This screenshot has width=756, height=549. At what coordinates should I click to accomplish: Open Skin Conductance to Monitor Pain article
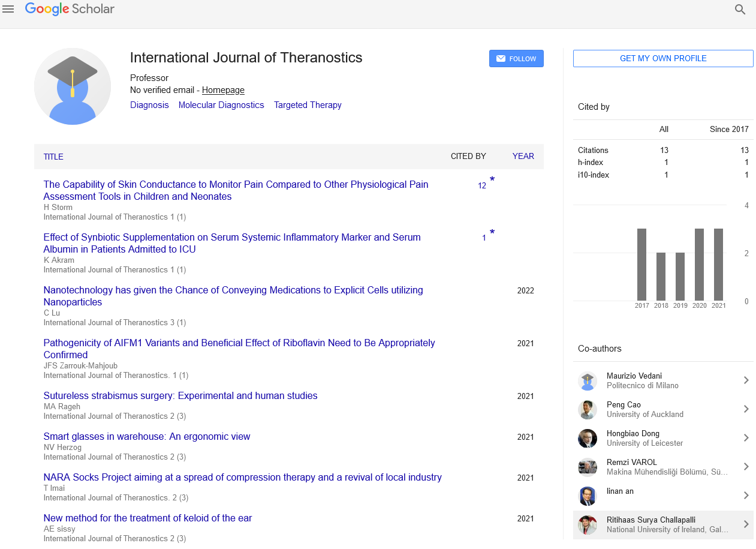click(236, 190)
